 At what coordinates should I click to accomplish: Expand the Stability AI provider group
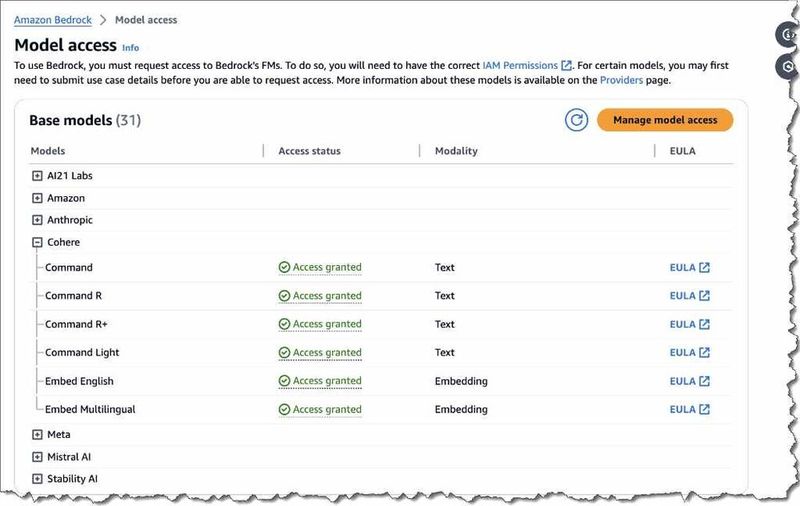[37, 478]
